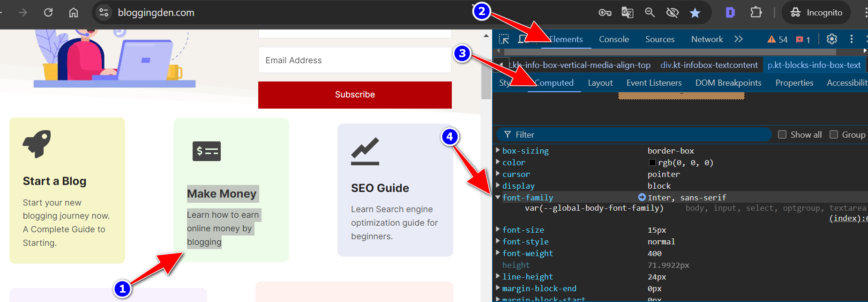Show more DevTools tabs chevron

tap(739, 39)
